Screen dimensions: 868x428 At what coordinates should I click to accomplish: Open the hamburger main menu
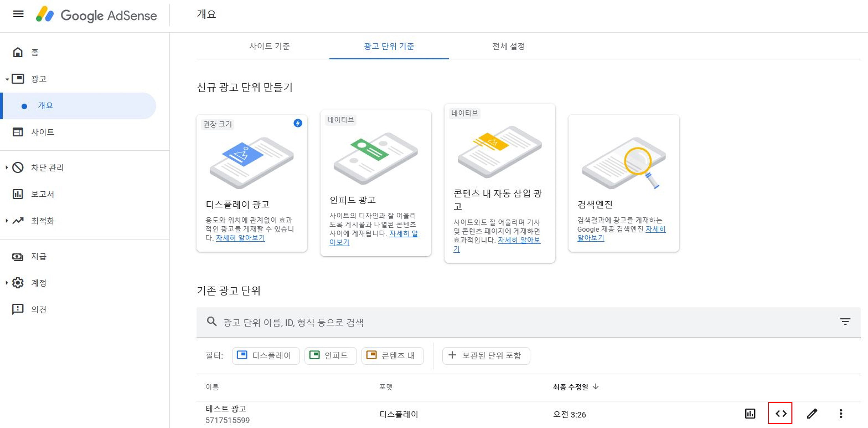tap(18, 14)
